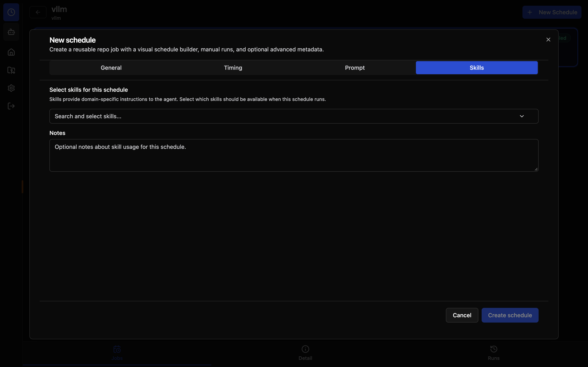The height and width of the screenshot is (367, 588).
Task: Close the New schedule dialog
Action: click(x=548, y=40)
